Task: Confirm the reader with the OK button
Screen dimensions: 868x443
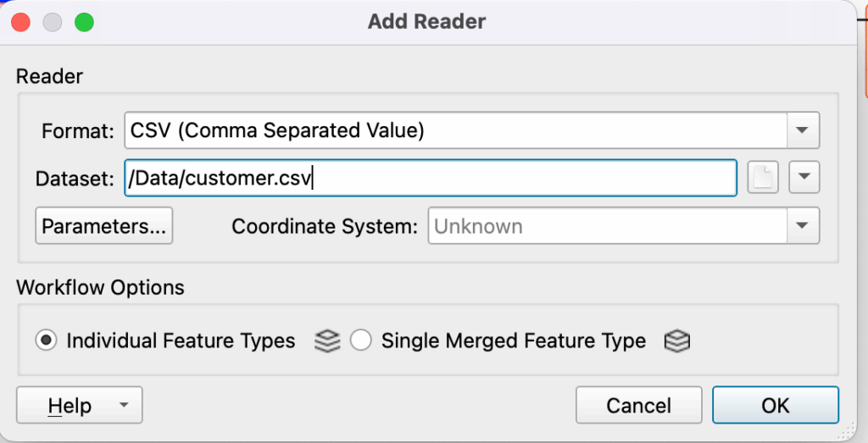Action: (775, 406)
